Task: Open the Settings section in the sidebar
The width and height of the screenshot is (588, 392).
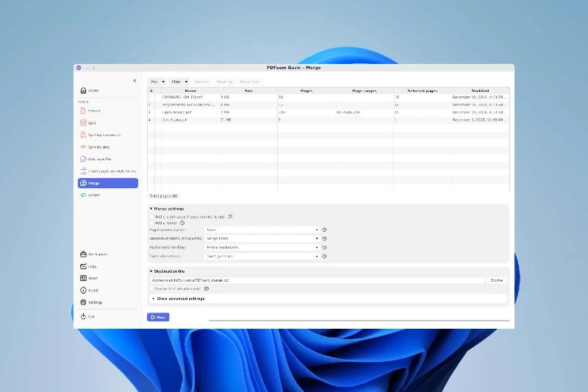Action: pyautogui.click(x=107, y=302)
